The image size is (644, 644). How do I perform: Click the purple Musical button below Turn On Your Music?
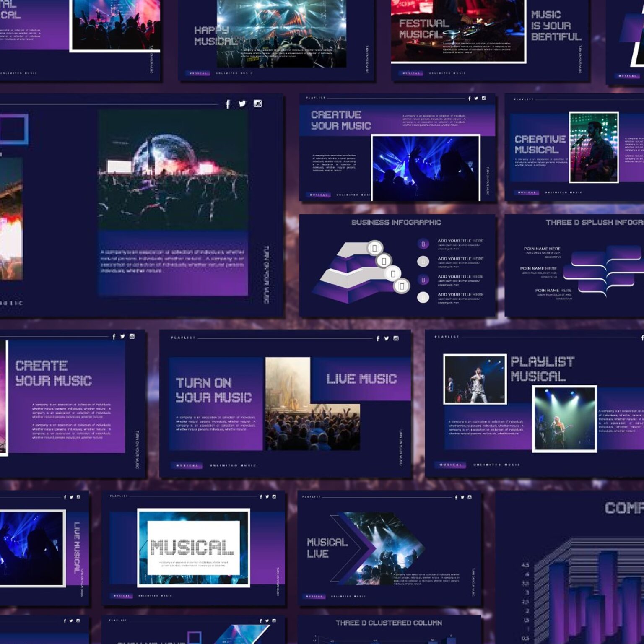[x=187, y=465]
